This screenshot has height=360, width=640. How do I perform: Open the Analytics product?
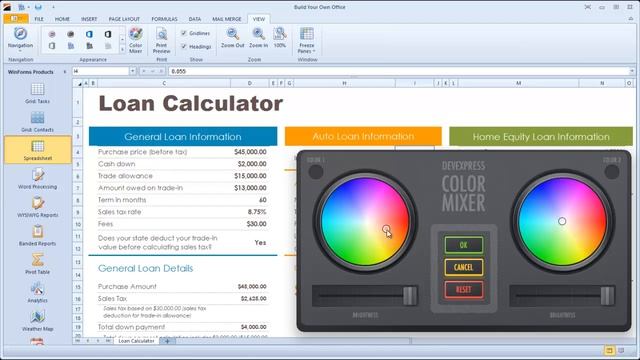37,293
